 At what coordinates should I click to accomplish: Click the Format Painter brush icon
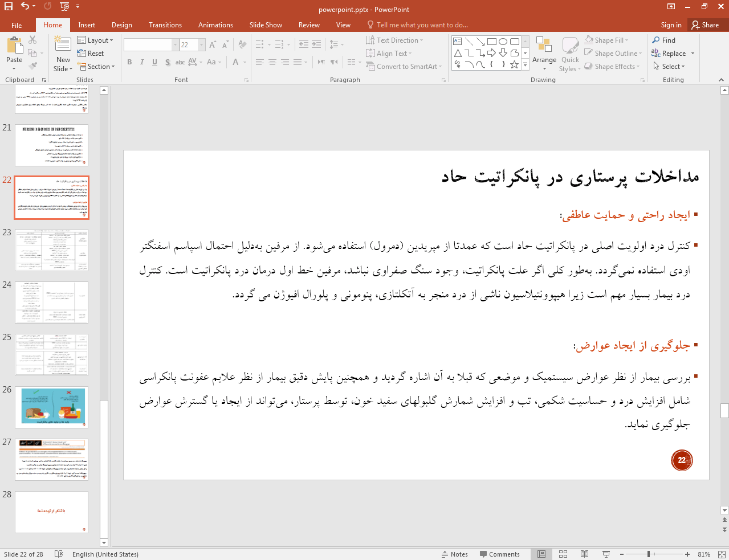32,66
